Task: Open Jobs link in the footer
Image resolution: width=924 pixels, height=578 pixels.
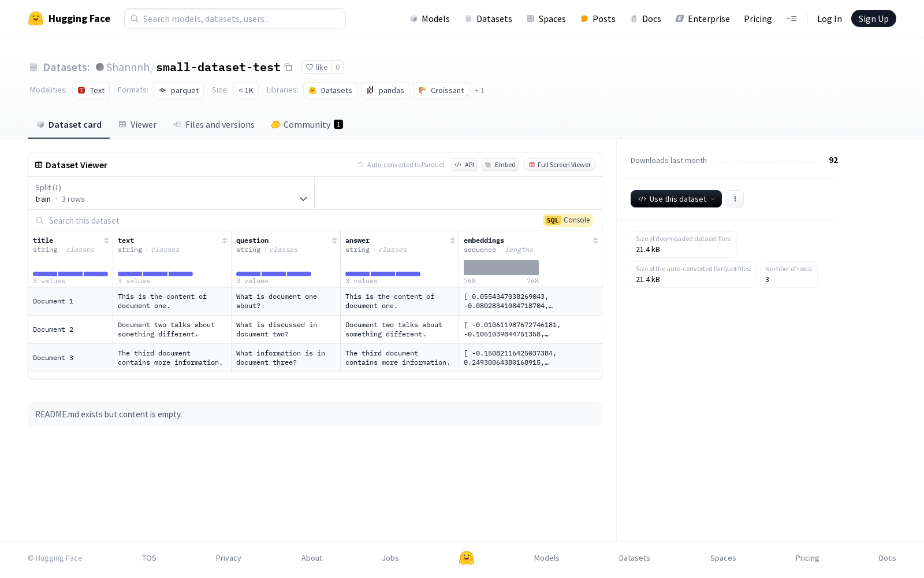Action: click(390, 558)
